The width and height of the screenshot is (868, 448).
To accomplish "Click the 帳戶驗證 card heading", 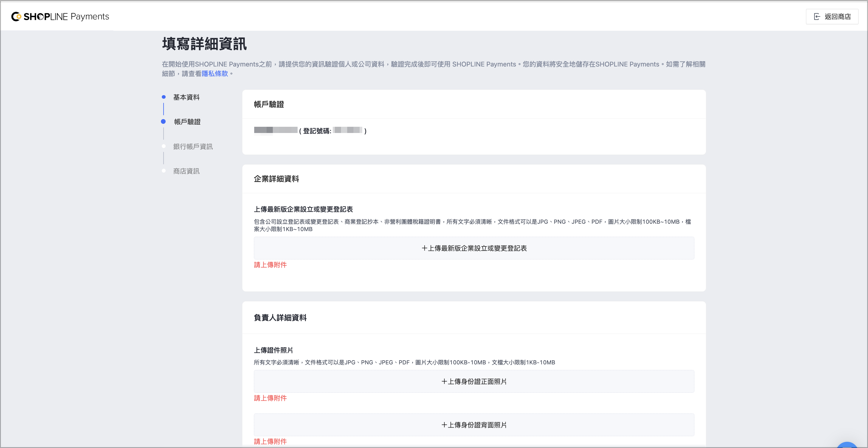I will (269, 104).
